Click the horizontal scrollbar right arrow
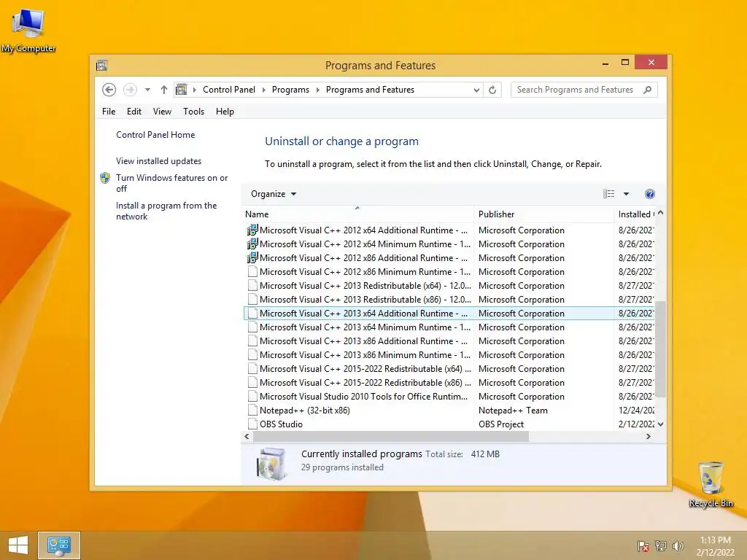Viewport: 747px width, 560px height. pos(649,436)
